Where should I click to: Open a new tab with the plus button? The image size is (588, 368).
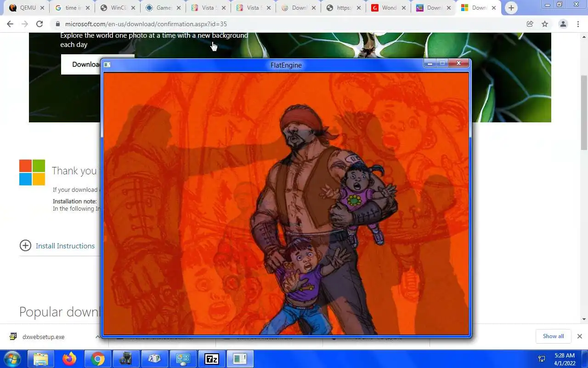tap(511, 8)
